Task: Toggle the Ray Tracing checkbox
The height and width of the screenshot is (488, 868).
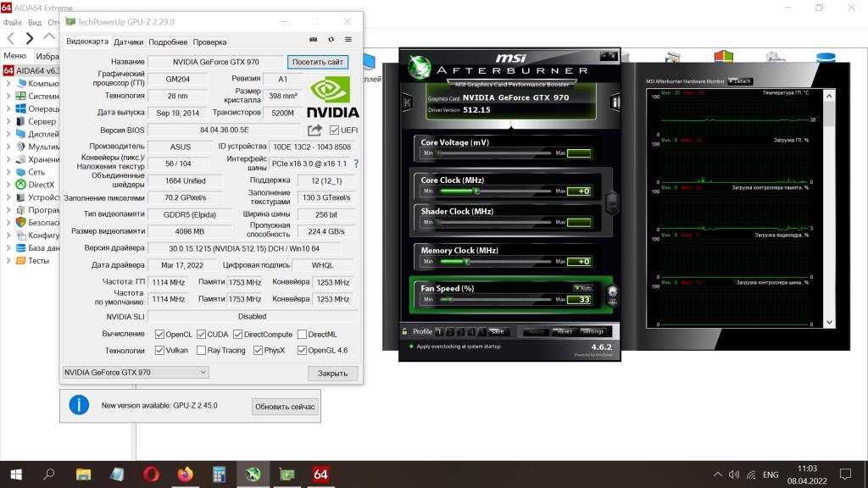Action: pyautogui.click(x=201, y=350)
